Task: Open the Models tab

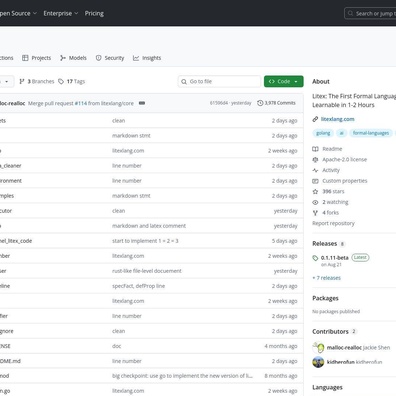Action: click(x=73, y=58)
